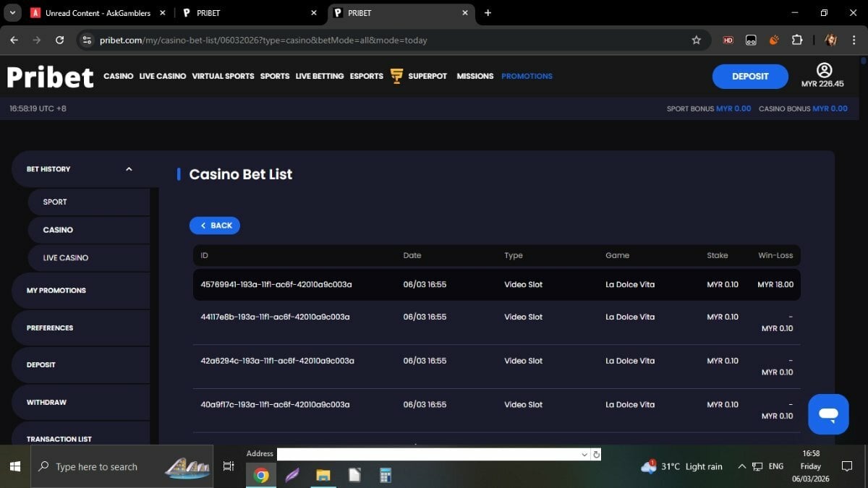Bookmark this page with the star icon
Viewport: 868px width, 488px height.
(x=696, y=40)
